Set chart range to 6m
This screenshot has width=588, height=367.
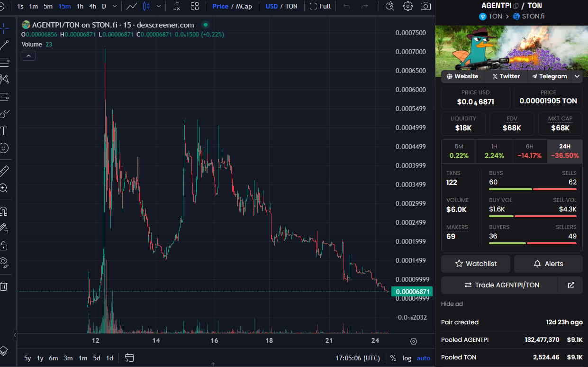pyautogui.click(x=54, y=358)
